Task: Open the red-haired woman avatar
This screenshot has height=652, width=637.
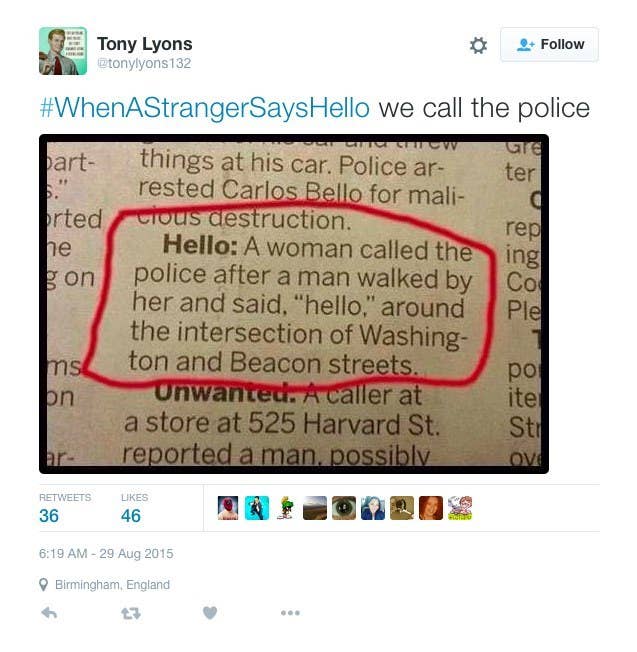Action: coord(431,508)
